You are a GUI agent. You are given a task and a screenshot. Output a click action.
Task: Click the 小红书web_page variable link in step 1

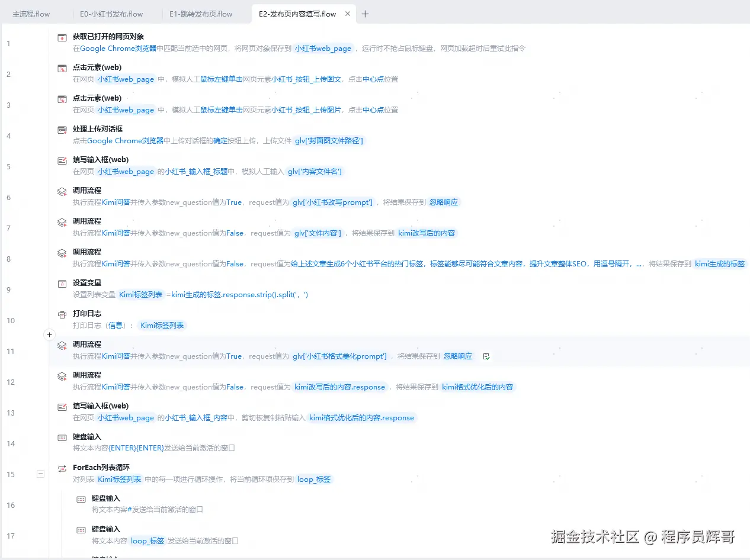pos(323,49)
